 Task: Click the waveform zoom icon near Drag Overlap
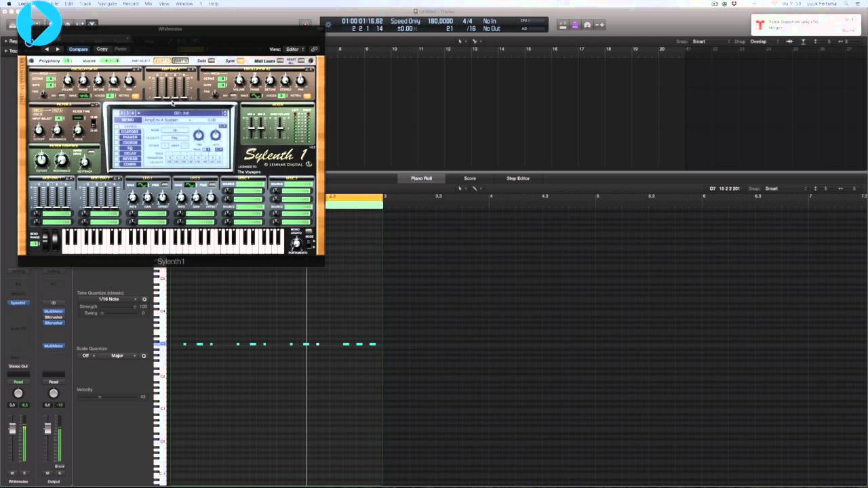tap(789, 41)
